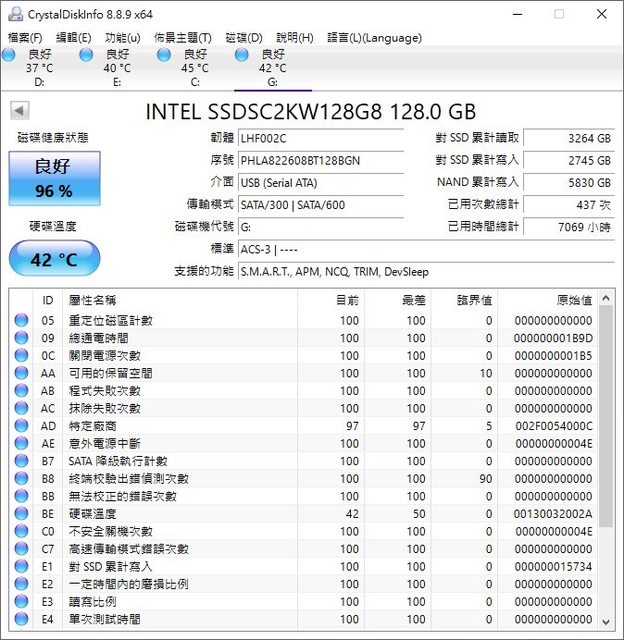Open the 檔案(F) menu
The image size is (624, 640).
click(x=25, y=38)
